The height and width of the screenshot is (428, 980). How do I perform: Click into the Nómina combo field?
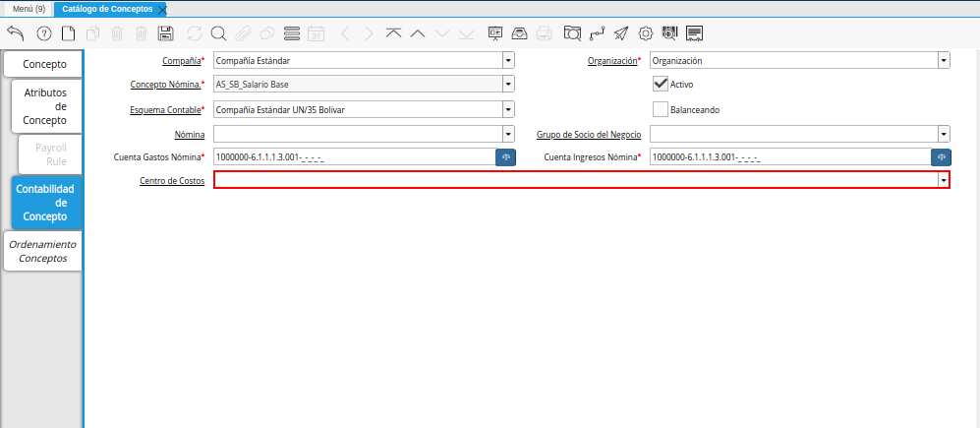pyautogui.click(x=358, y=134)
